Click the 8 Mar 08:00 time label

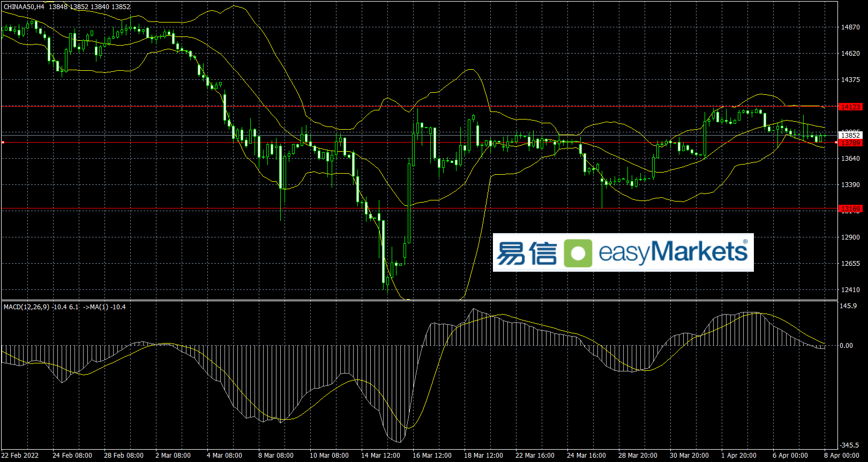click(x=276, y=456)
